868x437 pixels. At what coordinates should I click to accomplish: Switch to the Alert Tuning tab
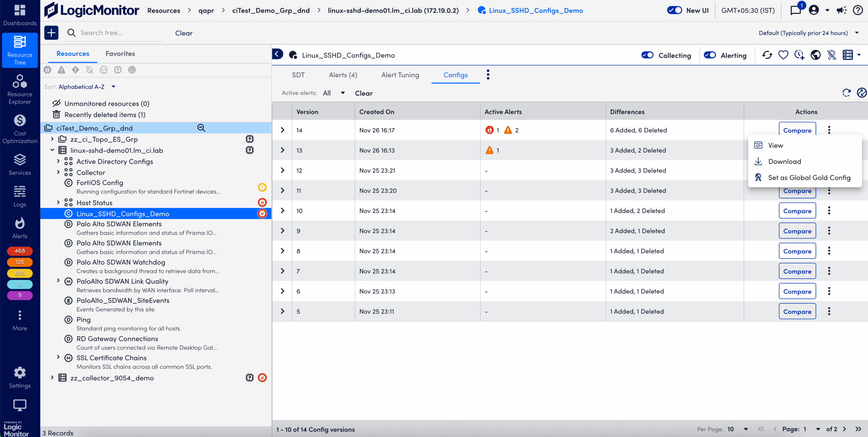click(400, 75)
